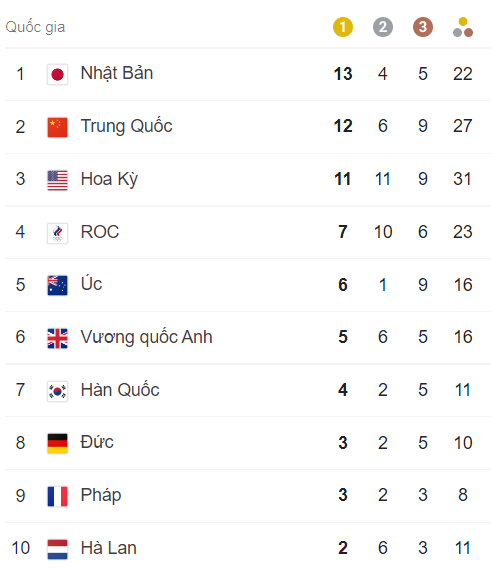Click the Australia flag icon

(57, 285)
